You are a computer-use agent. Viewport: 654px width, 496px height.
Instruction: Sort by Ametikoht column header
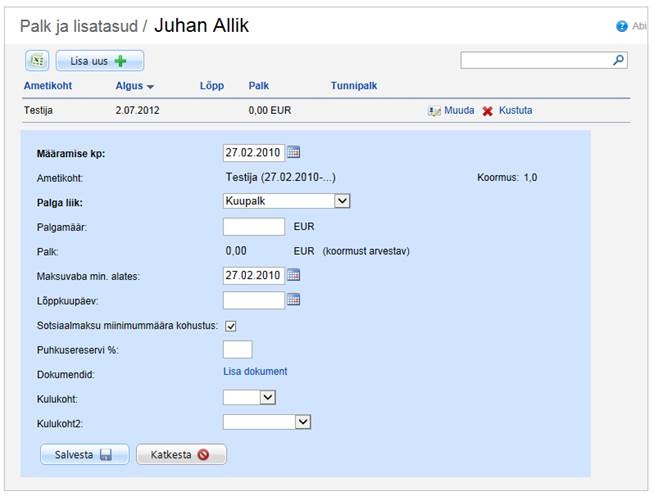tap(47, 86)
